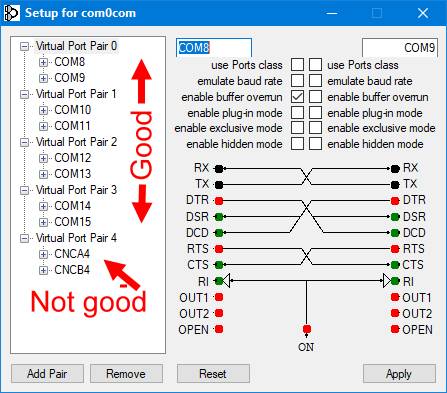This screenshot has height=393, width=447.
Task: Collapse Virtual Port Pair 2 node
Action: (24, 142)
